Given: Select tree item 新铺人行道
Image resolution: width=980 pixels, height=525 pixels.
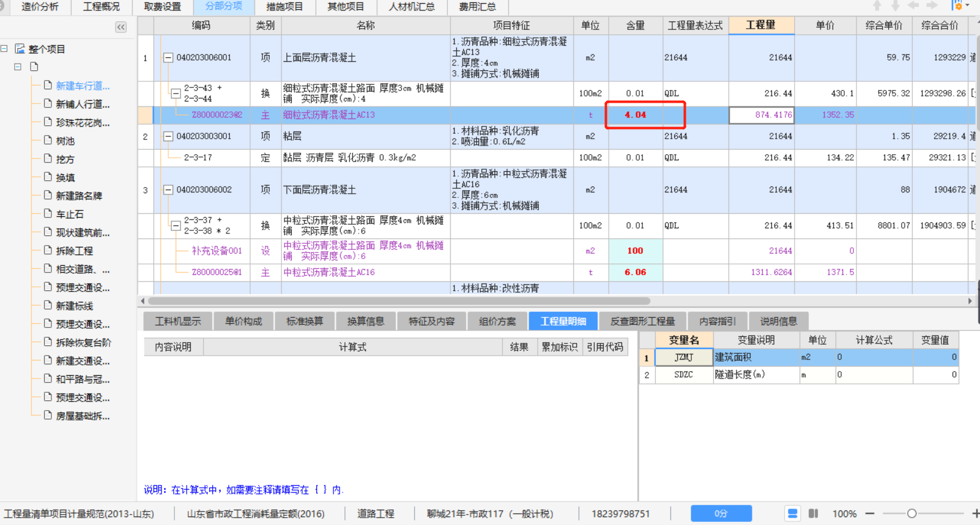Looking at the screenshot, I should [83, 104].
